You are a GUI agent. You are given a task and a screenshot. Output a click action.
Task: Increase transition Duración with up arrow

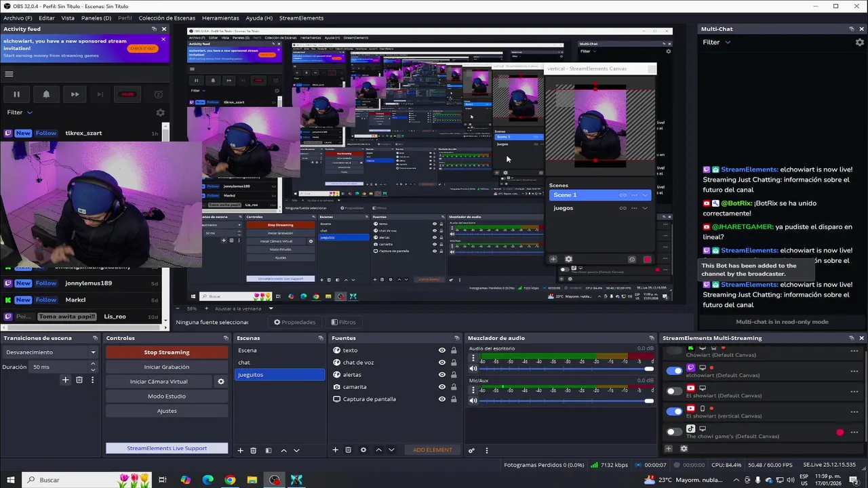(93, 364)
